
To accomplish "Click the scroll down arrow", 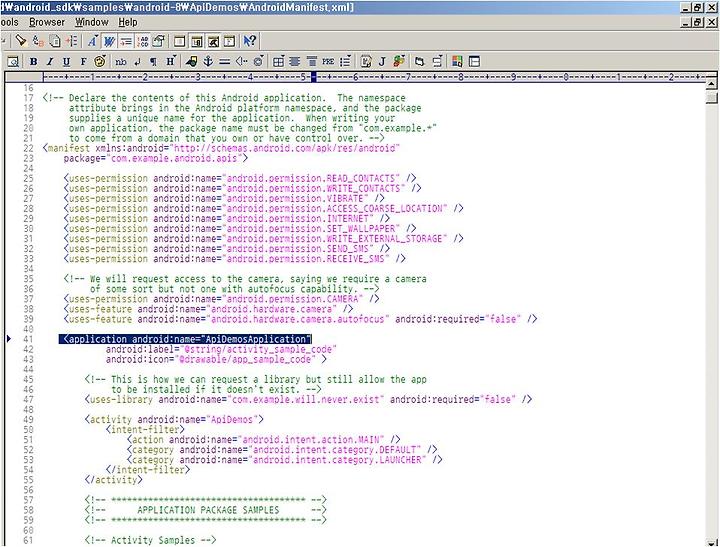I will [x=712, y=541].
